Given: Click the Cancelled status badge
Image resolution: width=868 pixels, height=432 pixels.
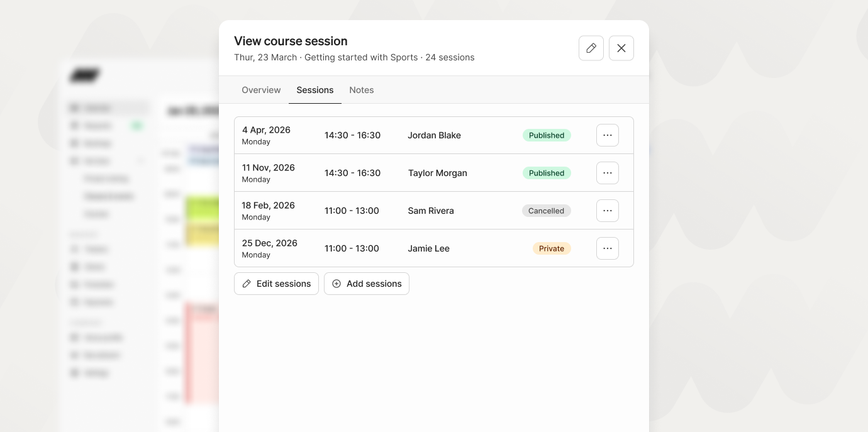Looking at the screenshot, I should tap(546, 211).
